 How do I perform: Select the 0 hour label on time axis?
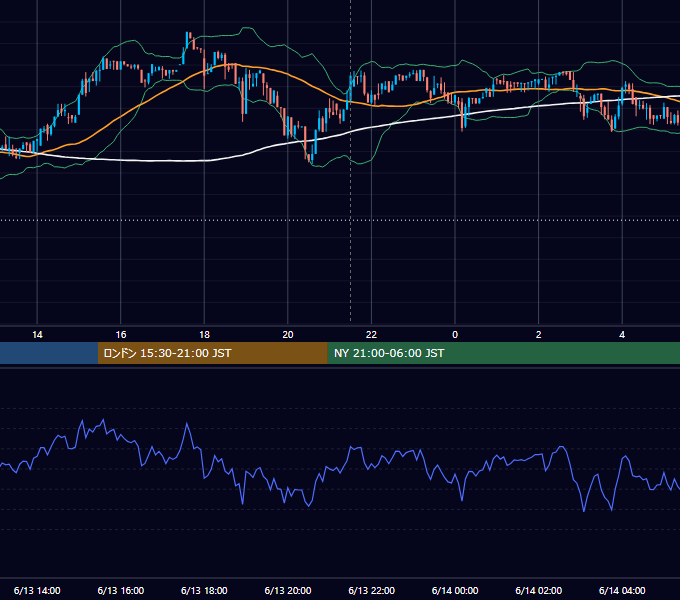coord(455,335)
